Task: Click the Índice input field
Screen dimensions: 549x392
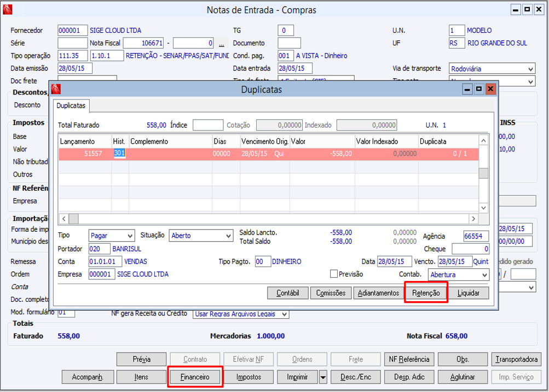Action: click(207, 125)
